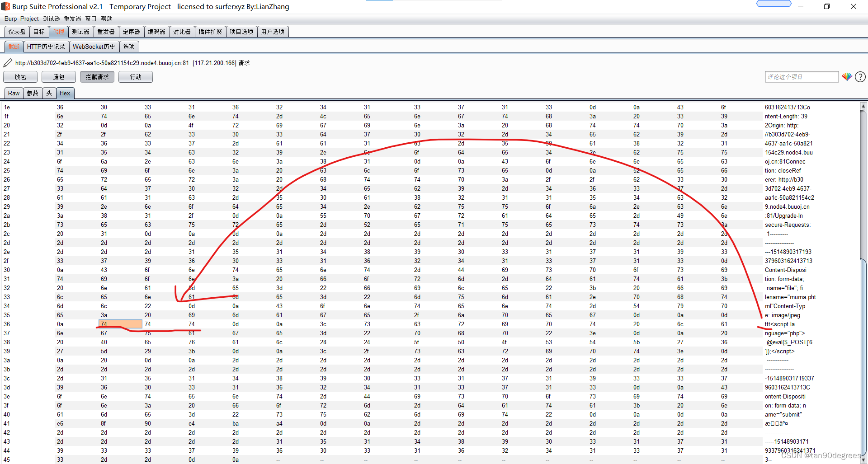Switch to the 参数 view tab

point(33,93)
